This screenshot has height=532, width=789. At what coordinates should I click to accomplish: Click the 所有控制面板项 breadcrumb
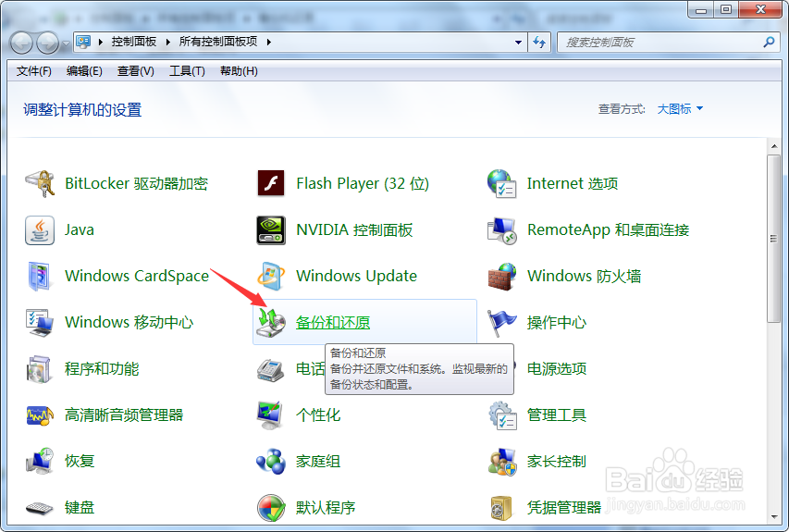(218, 42)
